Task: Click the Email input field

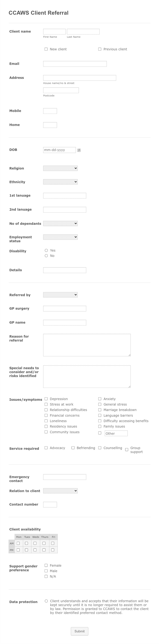Action: coord(74,64)
